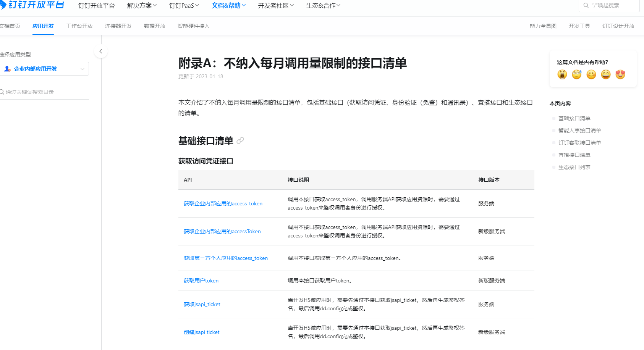
Task: Open 获取第三方个人应用的access_token API link
Action: tap(226, 258)
